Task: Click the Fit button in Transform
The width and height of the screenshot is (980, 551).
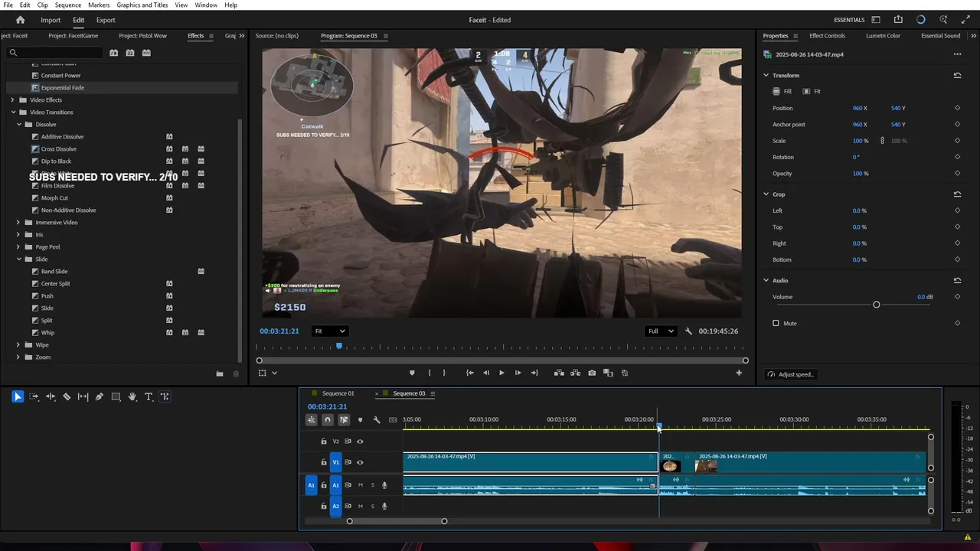Action: coord(812,91)
